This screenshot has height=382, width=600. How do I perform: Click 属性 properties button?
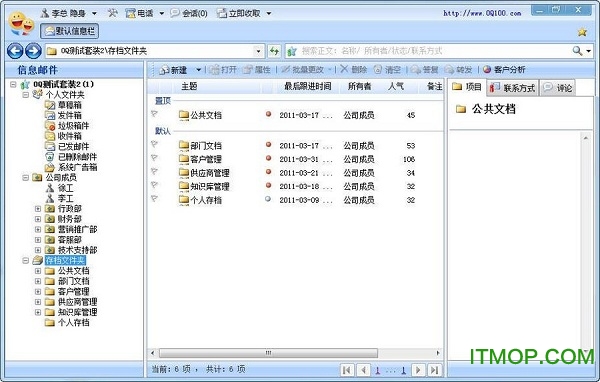pos(257,70)
